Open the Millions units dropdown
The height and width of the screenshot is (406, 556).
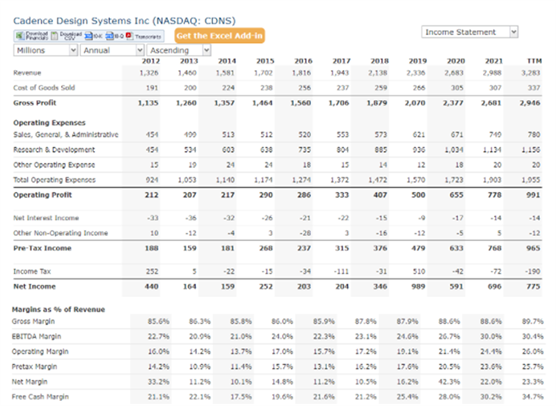click(45, 50)
